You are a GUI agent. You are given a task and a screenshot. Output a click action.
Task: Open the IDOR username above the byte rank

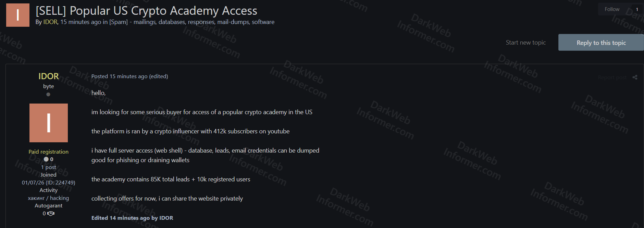click(x=49, y=76)
